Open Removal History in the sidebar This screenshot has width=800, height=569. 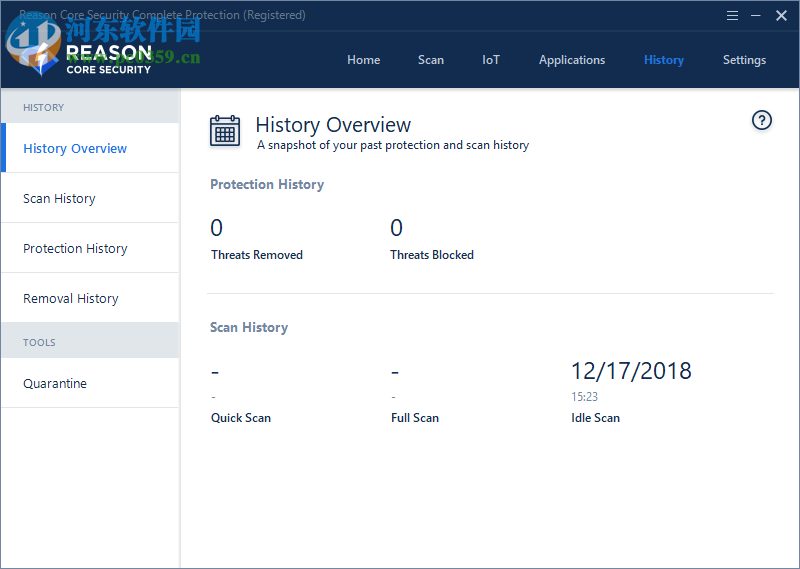[x=90, y=298]
